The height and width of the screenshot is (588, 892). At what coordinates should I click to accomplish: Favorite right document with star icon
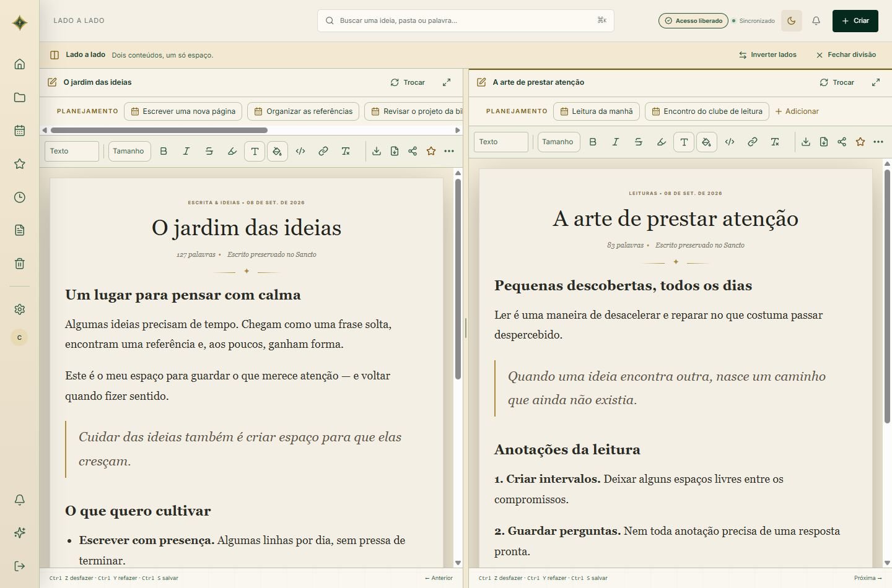point(860,142)
